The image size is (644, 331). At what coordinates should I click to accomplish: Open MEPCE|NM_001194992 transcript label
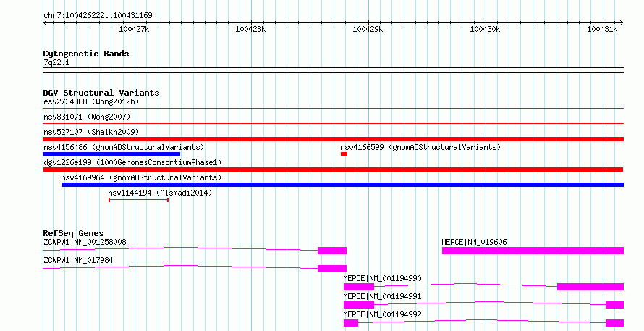click(382, 314)
